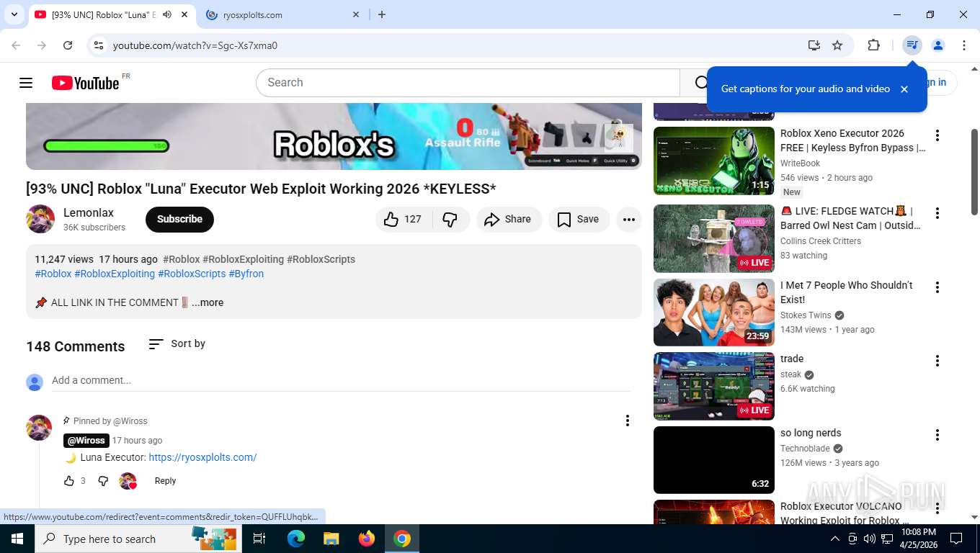Open the ryosxplolts.com link in comment
Viewport: 980px width, 553px height.
tap(202, 457)
